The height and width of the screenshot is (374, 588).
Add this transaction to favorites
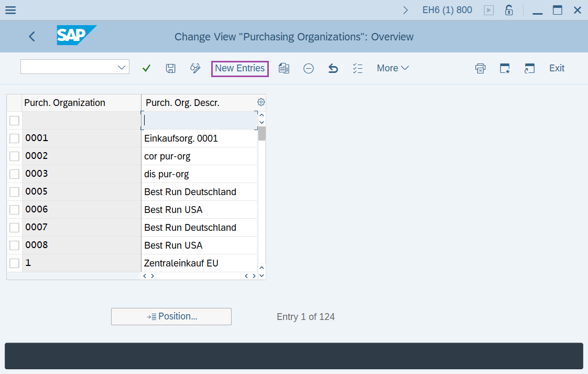(504, 68)
